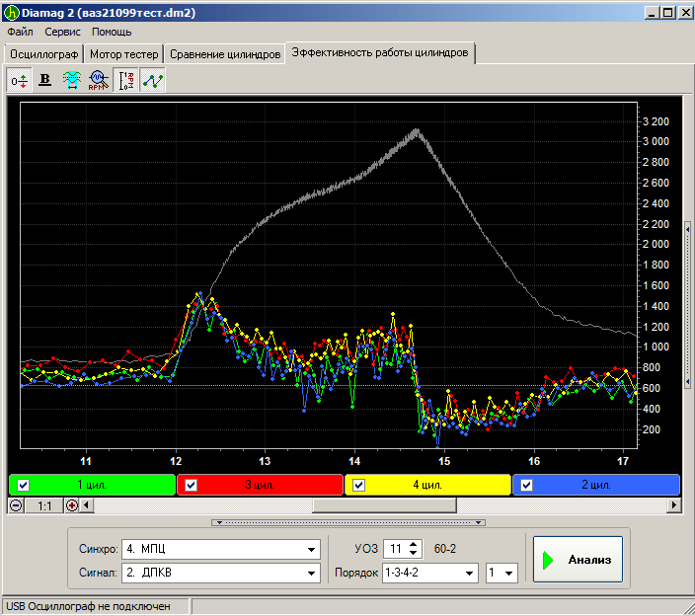Image resolution: width=695 pixels, height=616 pixels.
Task: Open the Помощь menu
Action: click(x=112, y=32)
